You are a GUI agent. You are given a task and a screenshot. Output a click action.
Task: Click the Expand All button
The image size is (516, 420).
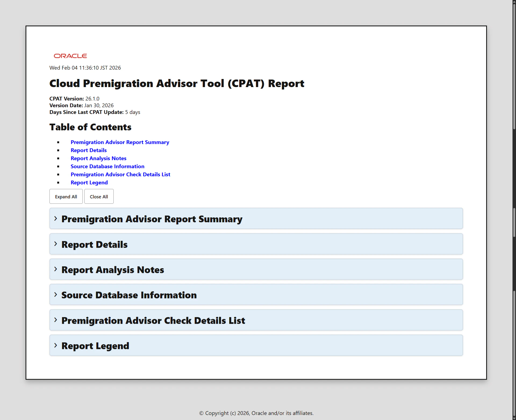pyautogui.click(x=66, y=196)
